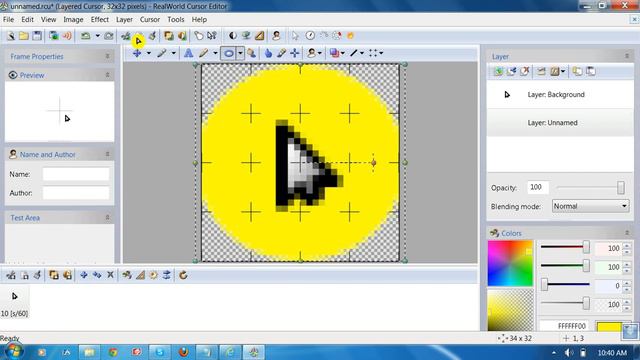Collapse the Test Area panel
Image resolution: width=640 pixels, height=360 pixels.
[107, 218]
